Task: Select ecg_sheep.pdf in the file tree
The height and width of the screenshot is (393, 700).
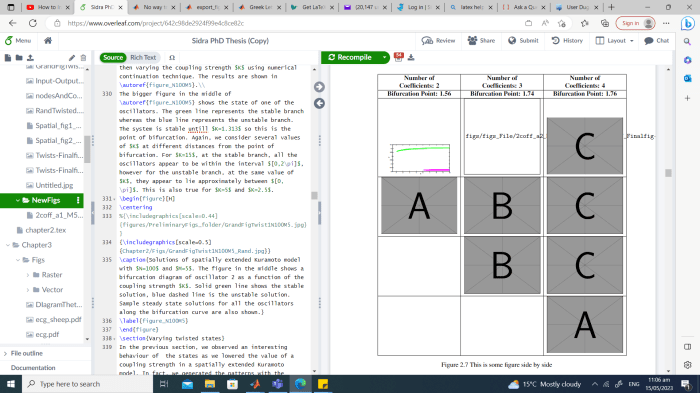Action: (x=58, y=319)
